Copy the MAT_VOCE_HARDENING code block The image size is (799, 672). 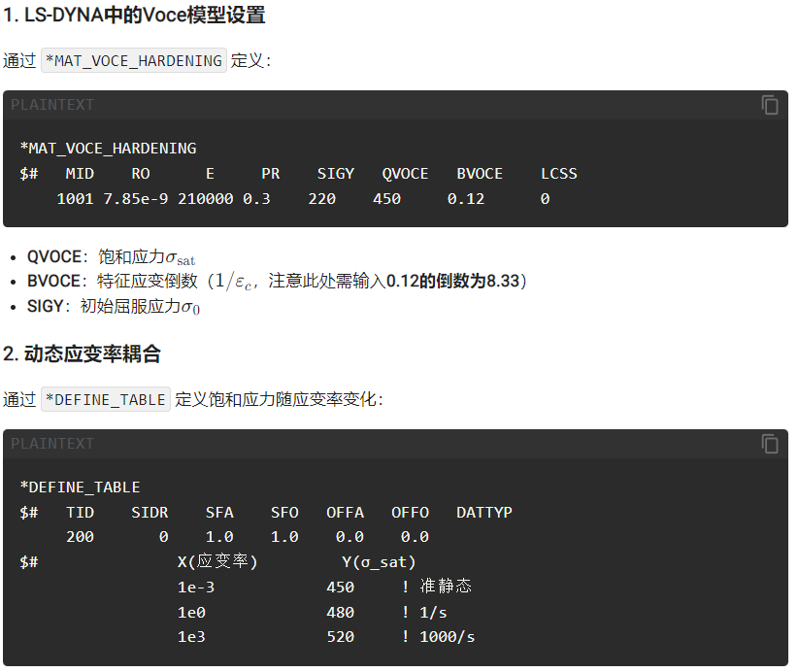pyautogui.click(x=770, y=105)
